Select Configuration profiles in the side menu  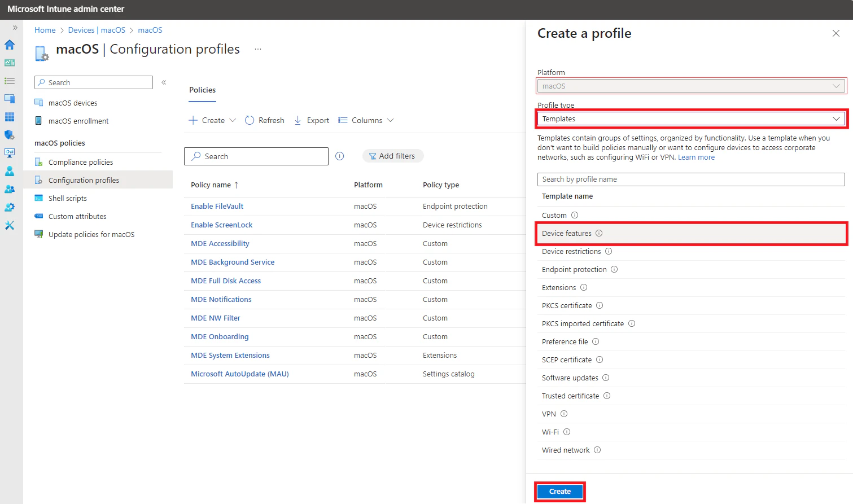98,180
